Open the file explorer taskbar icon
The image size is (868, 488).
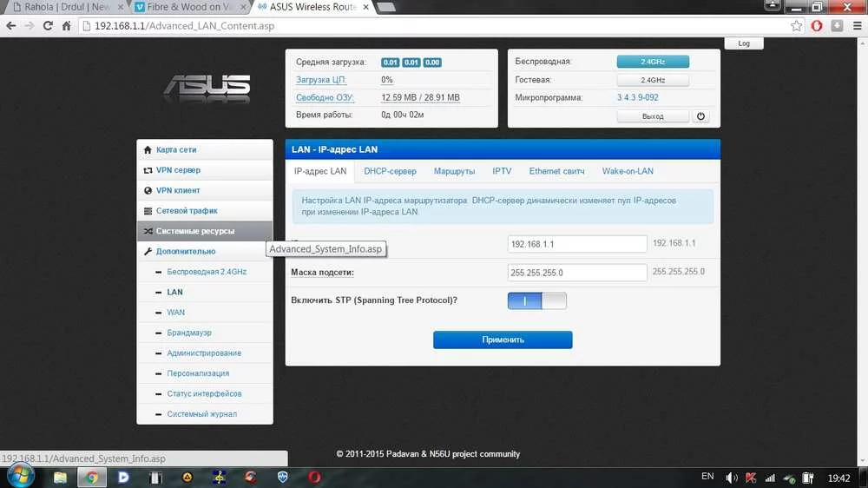(60, 477)
